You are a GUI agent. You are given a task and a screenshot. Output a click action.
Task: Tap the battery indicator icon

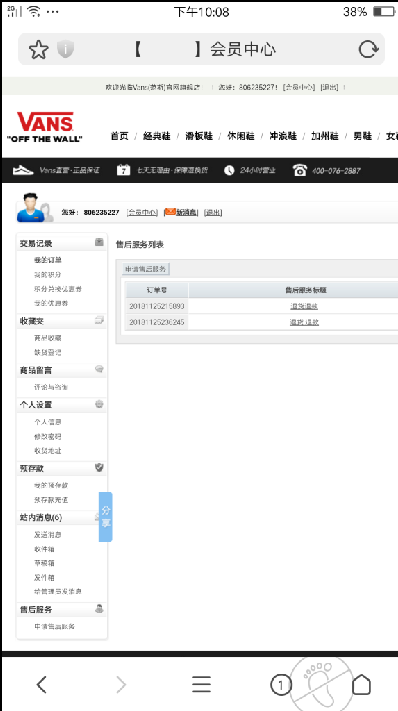tap(383, 11)
